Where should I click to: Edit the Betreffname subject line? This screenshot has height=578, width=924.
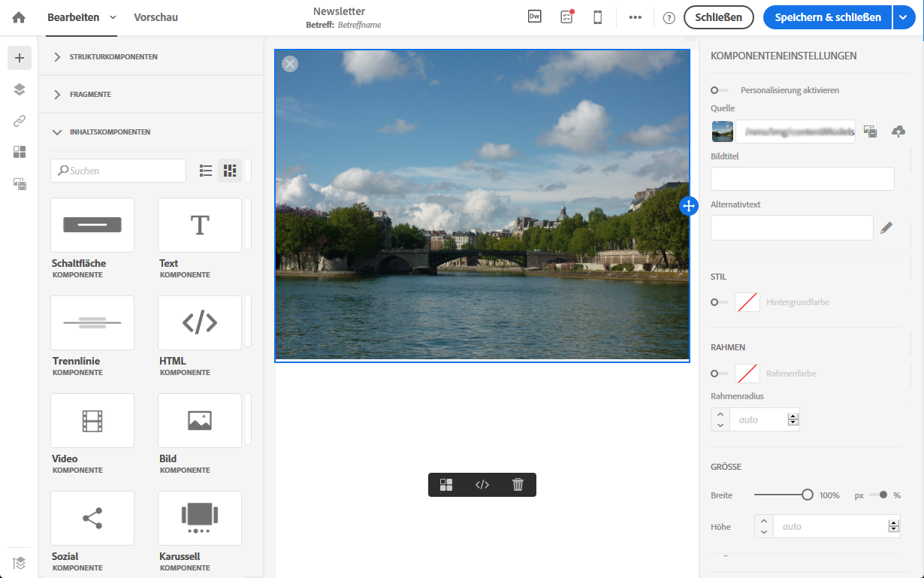[x=360, y=25]
